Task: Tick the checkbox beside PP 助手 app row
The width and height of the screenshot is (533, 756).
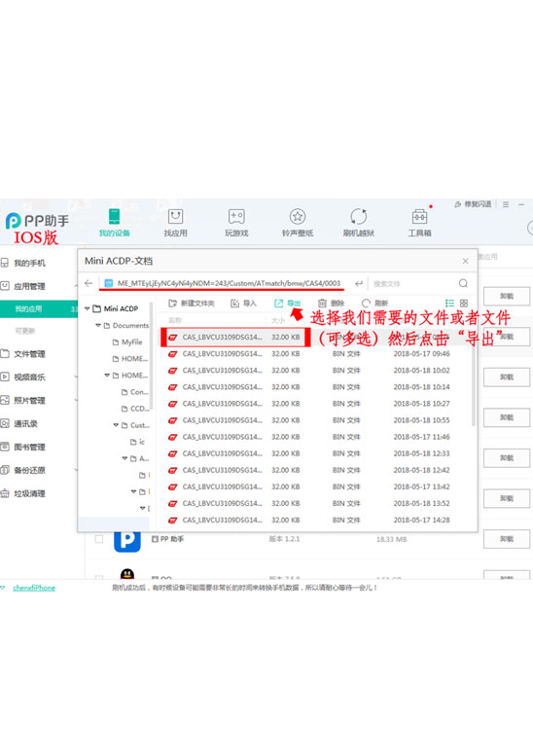Action: (x=99, y=539)
